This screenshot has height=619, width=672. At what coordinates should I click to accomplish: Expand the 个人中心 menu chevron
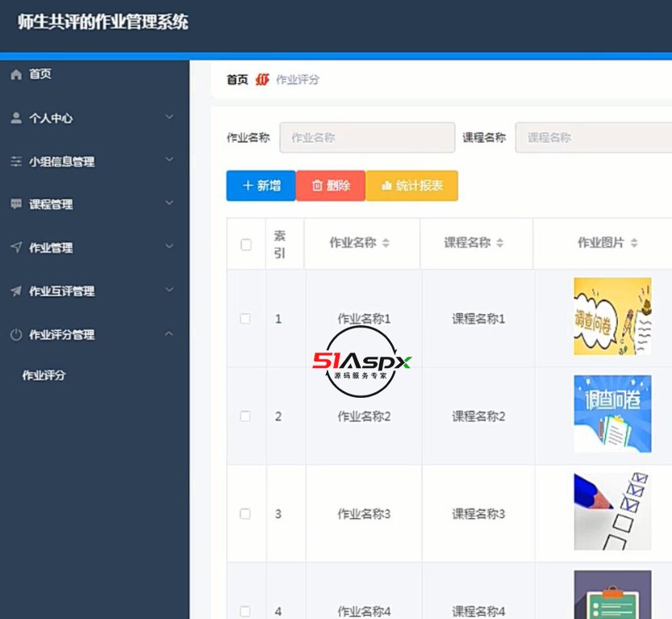(x=169, y=116)
